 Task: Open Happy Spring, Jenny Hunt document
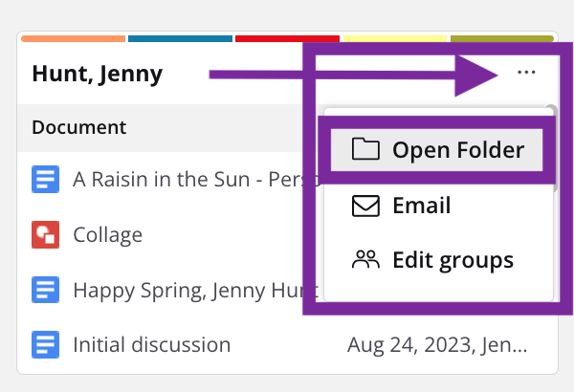(196, 291)
